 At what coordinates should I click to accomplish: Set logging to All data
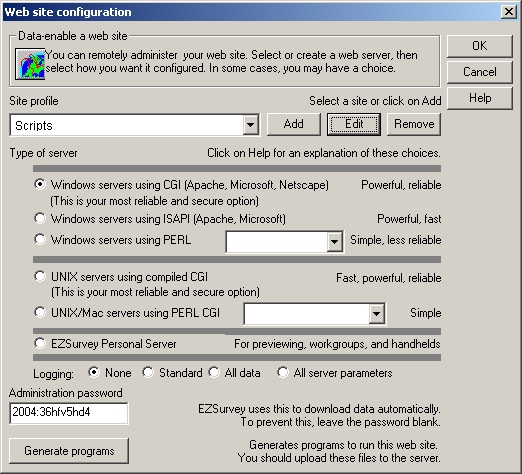(x=214, y=372)
